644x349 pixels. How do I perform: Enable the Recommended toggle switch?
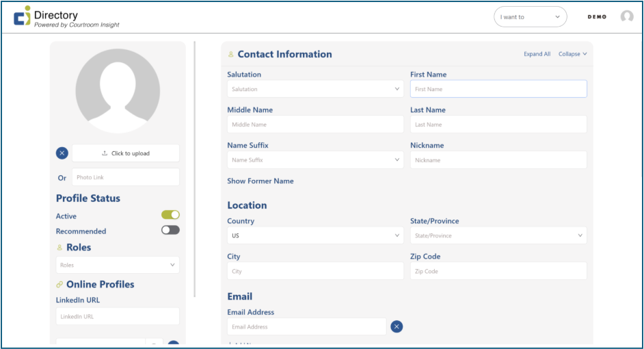click(x=170, y=231)
